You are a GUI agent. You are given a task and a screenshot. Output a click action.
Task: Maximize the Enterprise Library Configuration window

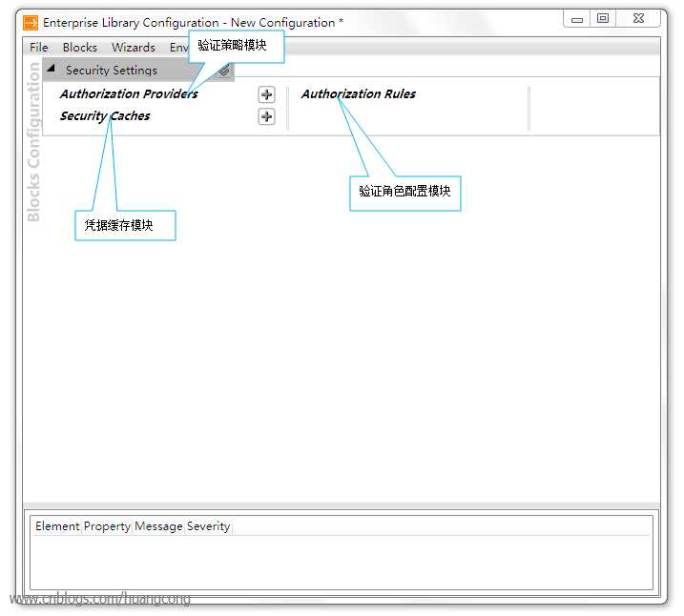pyautogui.click(x=603, y=18)
